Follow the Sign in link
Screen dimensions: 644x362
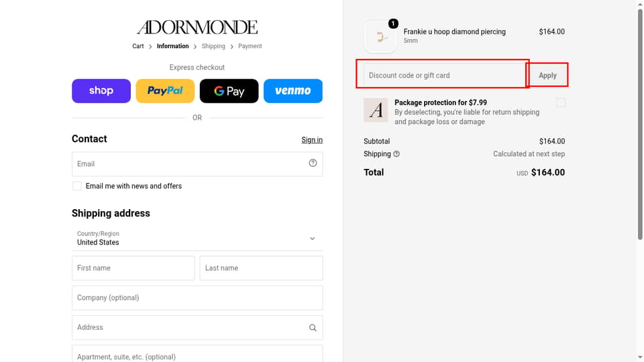[312, 140]
